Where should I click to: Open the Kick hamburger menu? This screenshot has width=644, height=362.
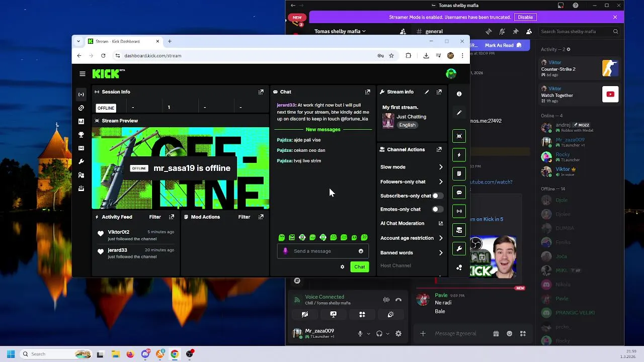click(x=83, y=74)
